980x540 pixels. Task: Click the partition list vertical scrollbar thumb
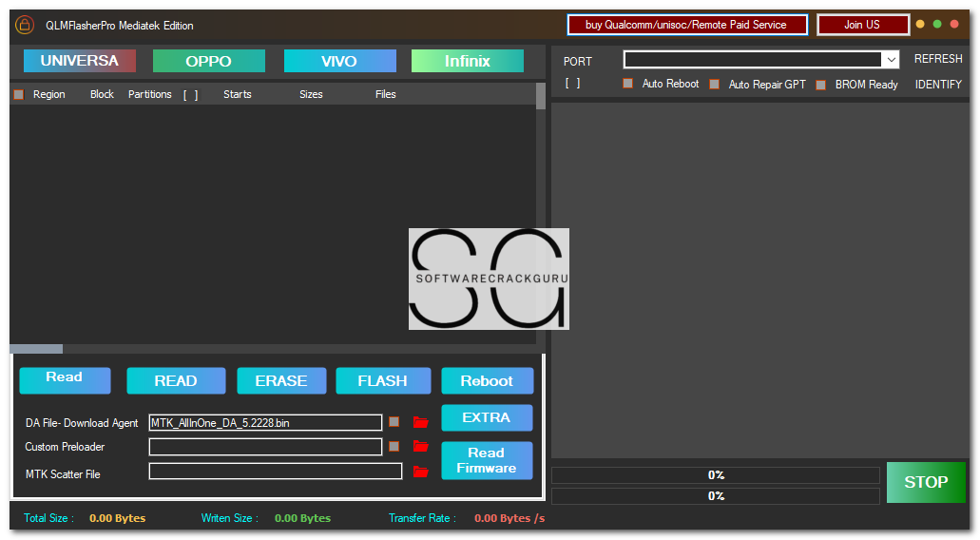pos(541,96)
